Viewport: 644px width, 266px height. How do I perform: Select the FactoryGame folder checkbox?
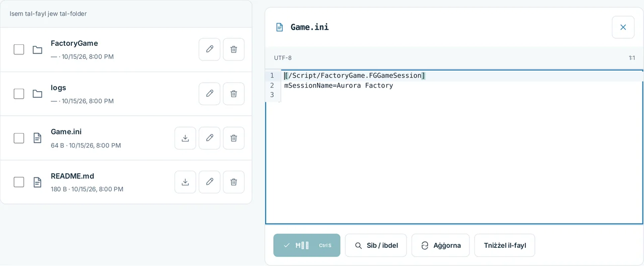tap(19, 49)
